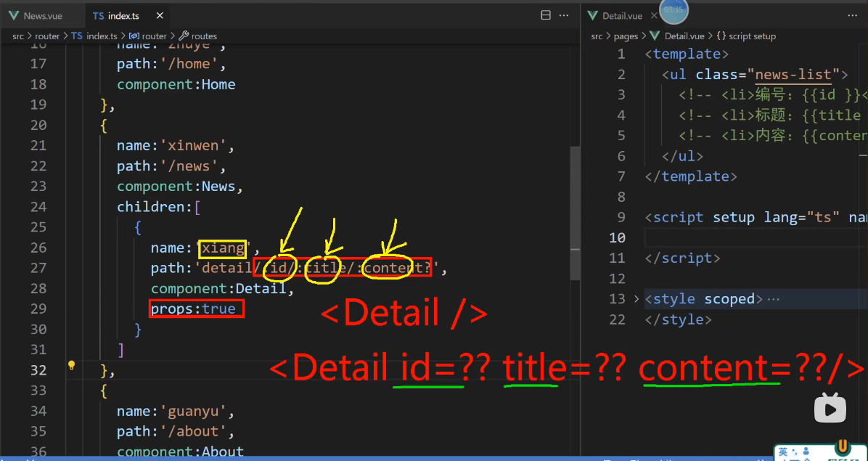
Task: Click line number 27 in index.ts gutter
Action: [38, 268]
